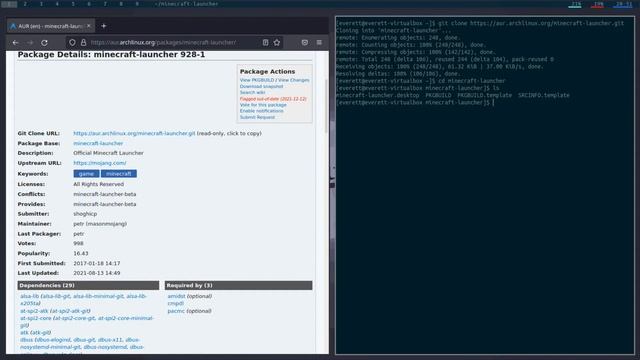This screenshot has height=360, width=640.
Task: Focus the terminal prompt cursor line
Action: [415, 102]
